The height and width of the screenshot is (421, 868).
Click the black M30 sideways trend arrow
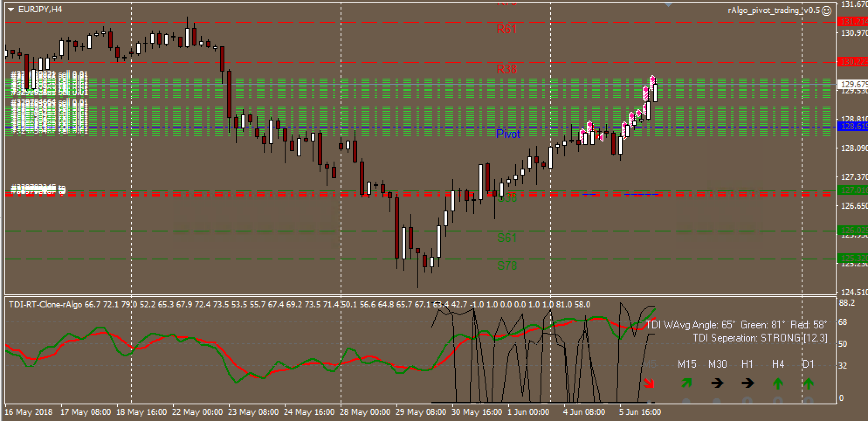point(717,383)
